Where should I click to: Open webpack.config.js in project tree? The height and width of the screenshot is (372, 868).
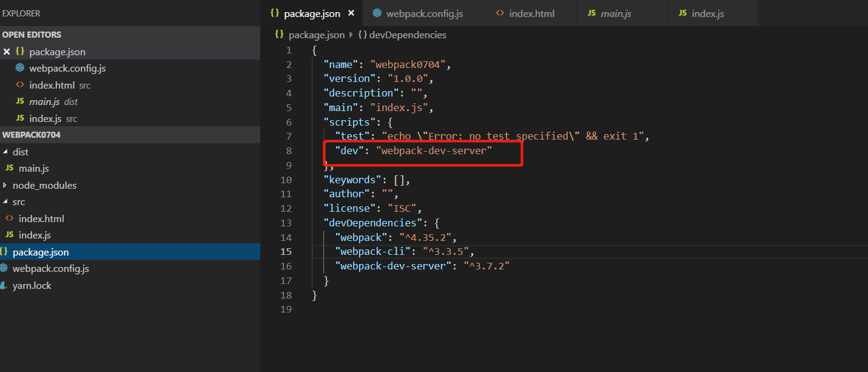[x=130, y=268]
